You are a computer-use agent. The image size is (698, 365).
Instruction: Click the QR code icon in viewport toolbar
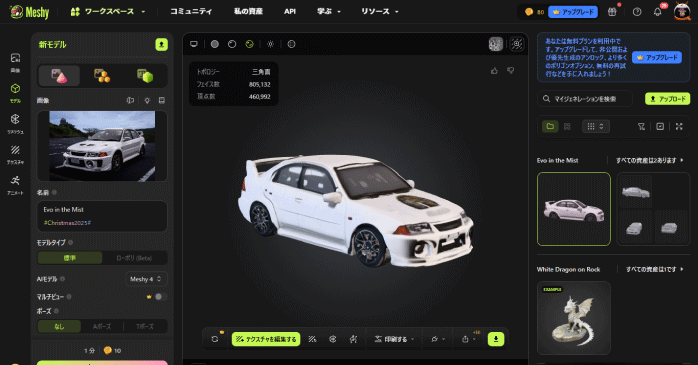(495, 44)
